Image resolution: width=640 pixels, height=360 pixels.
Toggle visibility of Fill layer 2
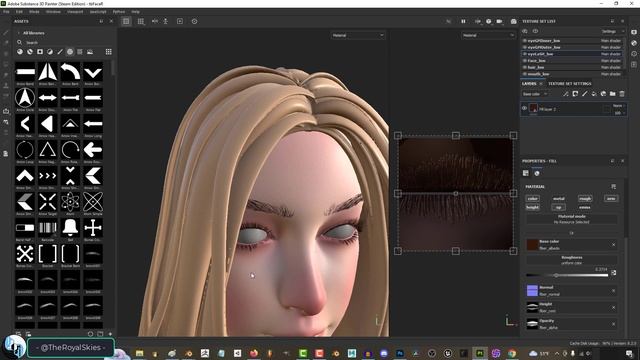click(524, 108)
